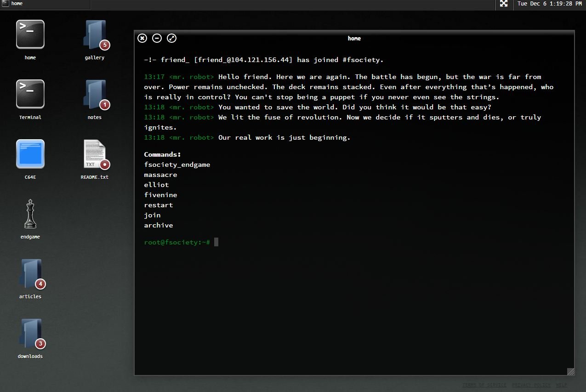
Task: Open the Terminal desktop icon
Action: [x=30, y=94]
